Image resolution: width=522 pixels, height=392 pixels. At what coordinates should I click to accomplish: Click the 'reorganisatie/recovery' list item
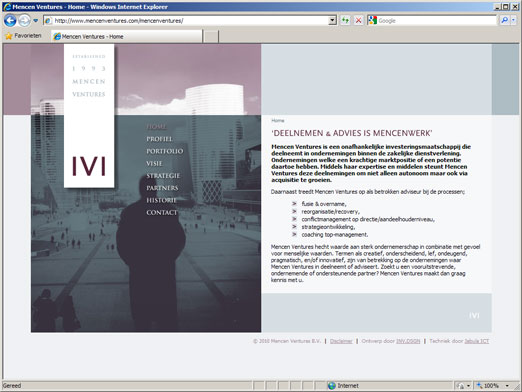[331, 212]
